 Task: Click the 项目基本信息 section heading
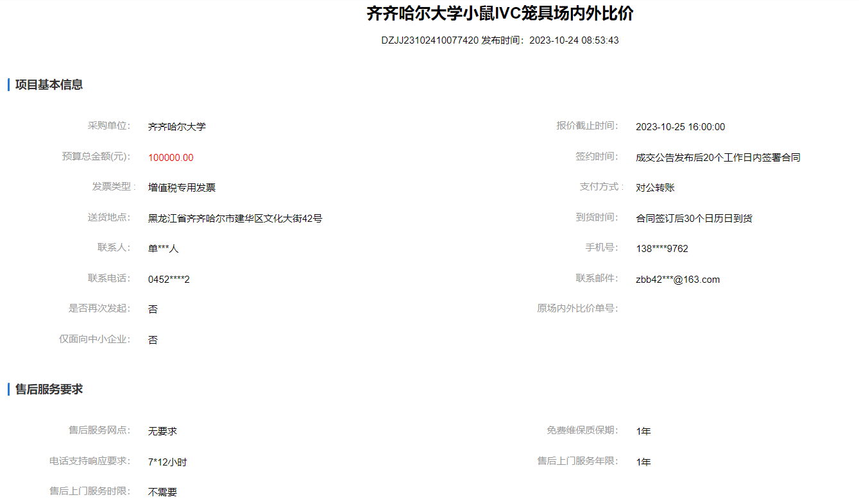click(49, 85)
